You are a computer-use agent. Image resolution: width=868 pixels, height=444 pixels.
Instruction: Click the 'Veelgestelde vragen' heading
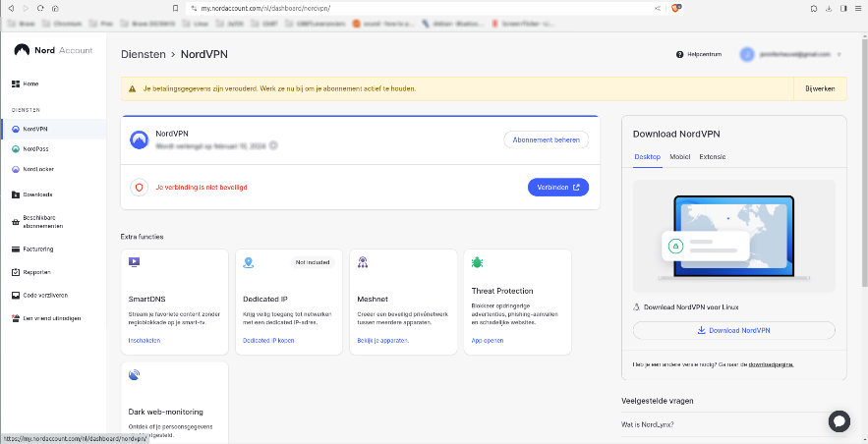point(657,401)
